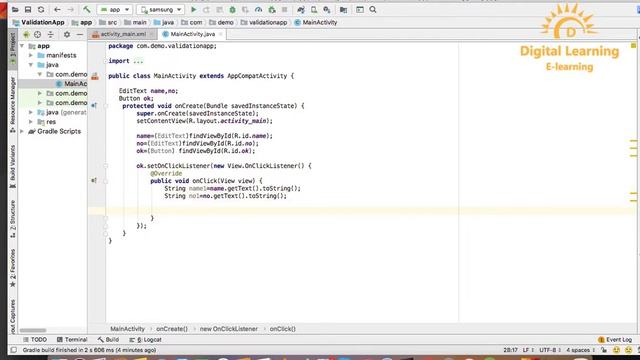This screenshot has width=640, height=360.
Task: Click Attach debugger to process icon
Action: click(x=272, y=9)
